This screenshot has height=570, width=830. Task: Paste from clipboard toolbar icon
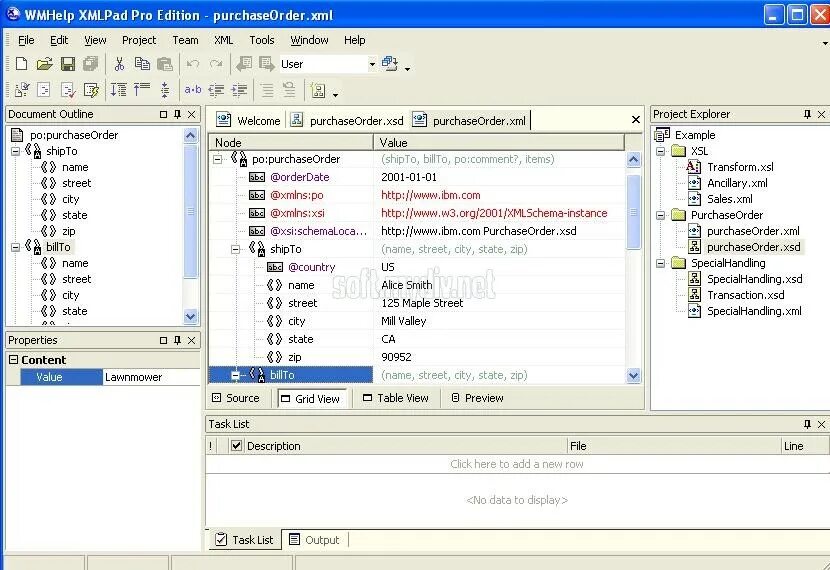coord(165,64)
